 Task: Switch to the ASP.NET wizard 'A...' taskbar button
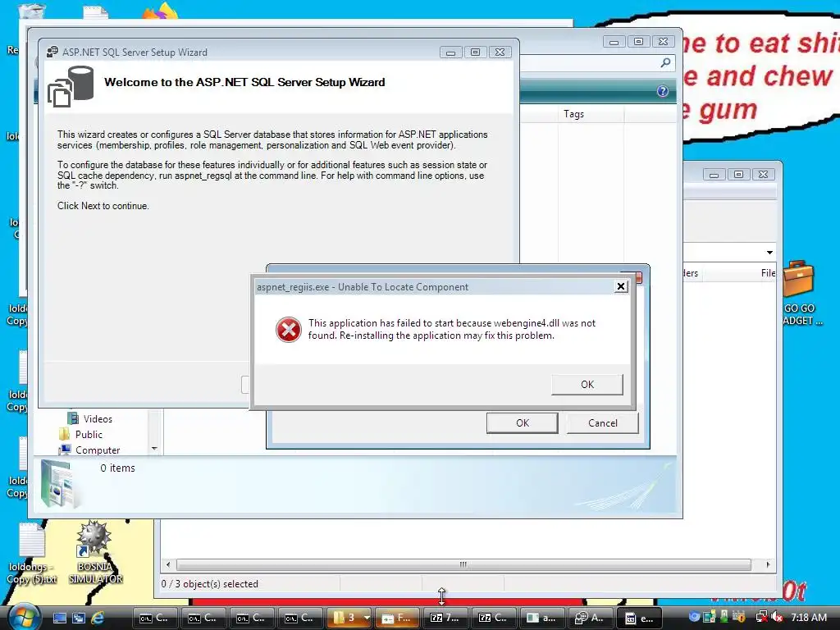[591, 618]
